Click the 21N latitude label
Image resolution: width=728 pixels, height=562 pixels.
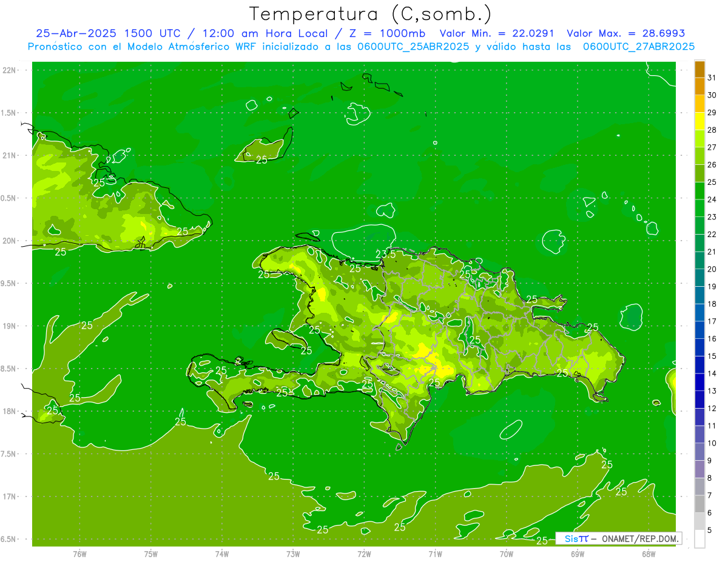(x=10, y=155)
